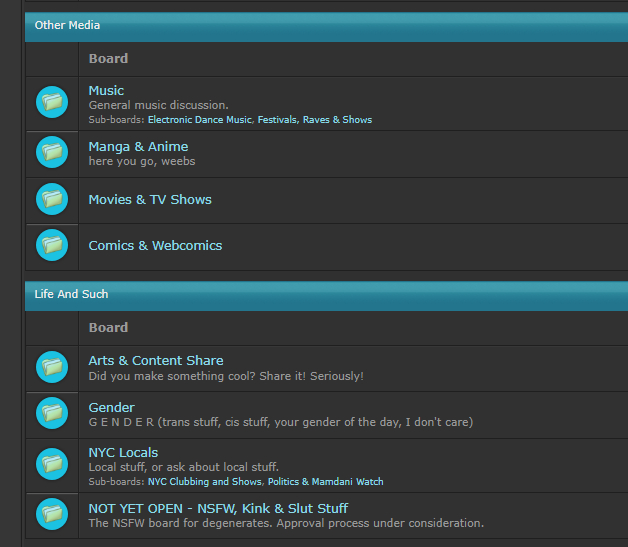This screenshot has width=628, height=547.
Task: Open the NYC Locals board
Action: pos(123,453)
